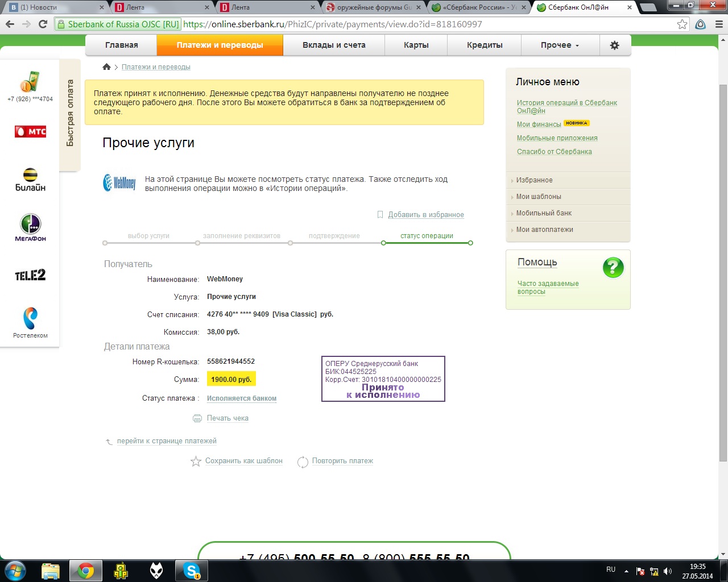Click the Добавить в избранное link

pos(426,215)
